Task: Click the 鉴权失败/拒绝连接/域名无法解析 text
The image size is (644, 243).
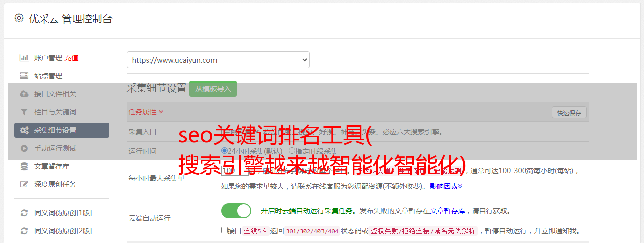Action: pos(423,231)
